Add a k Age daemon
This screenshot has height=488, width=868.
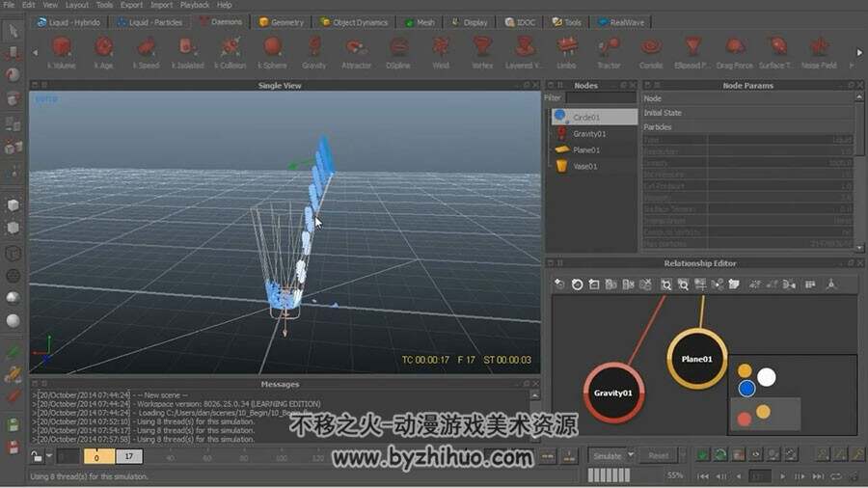pos(103,53)
